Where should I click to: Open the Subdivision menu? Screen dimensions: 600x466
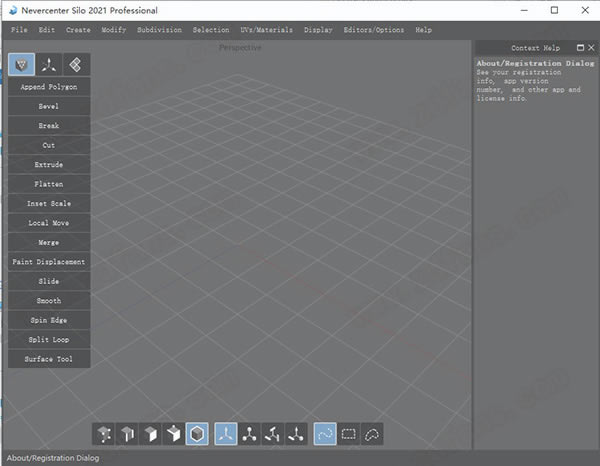coord(160,30)
